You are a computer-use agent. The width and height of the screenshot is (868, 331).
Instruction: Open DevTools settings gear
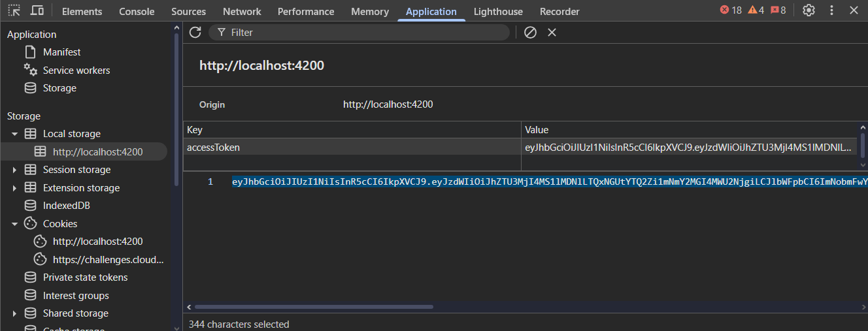coord(809,10)
